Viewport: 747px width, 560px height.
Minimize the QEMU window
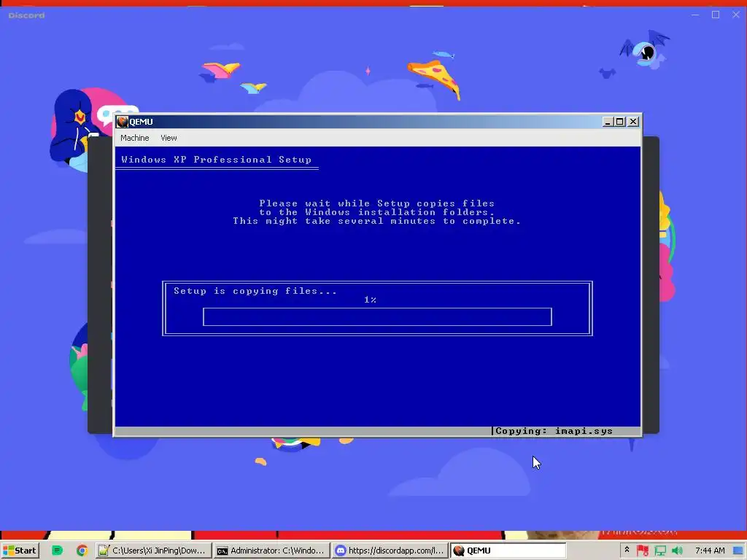[608, 122]
